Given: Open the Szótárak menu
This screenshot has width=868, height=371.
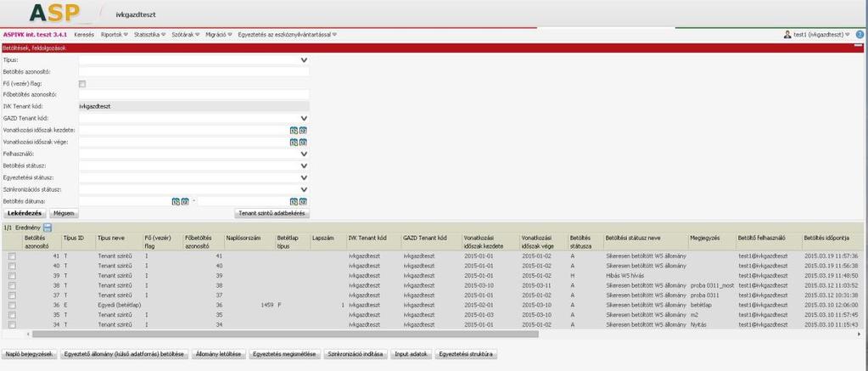Looking at the screenshot, I should 185,34.
